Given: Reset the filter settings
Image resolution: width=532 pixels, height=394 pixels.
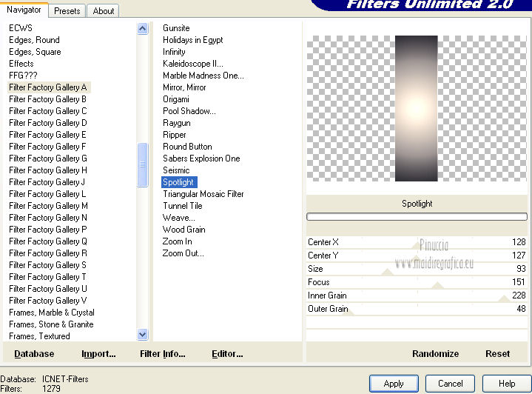Looking at the screenshot, I should pos(497,353).
